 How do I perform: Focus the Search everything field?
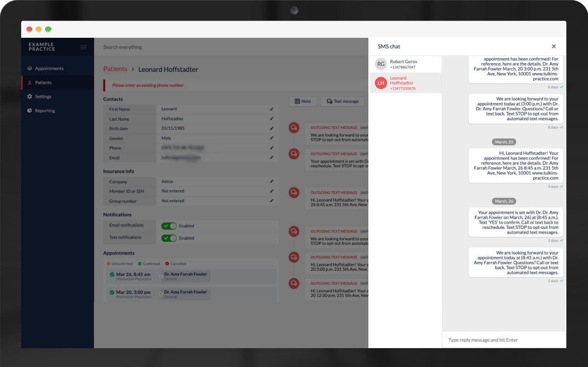pos(230,47)
